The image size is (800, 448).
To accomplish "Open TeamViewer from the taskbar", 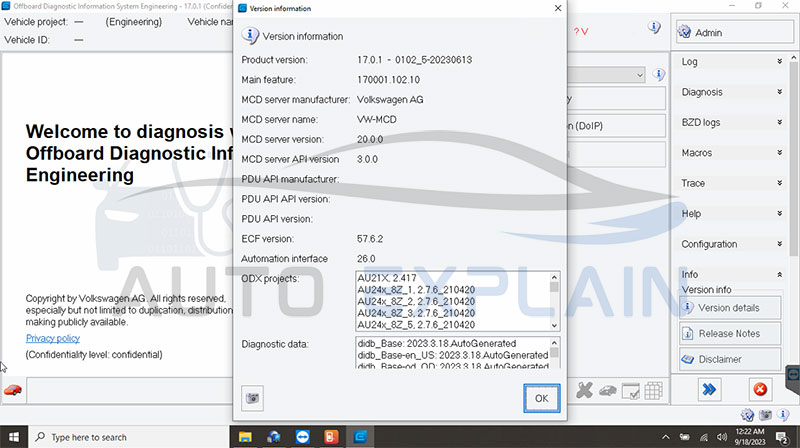I will 303,437.
